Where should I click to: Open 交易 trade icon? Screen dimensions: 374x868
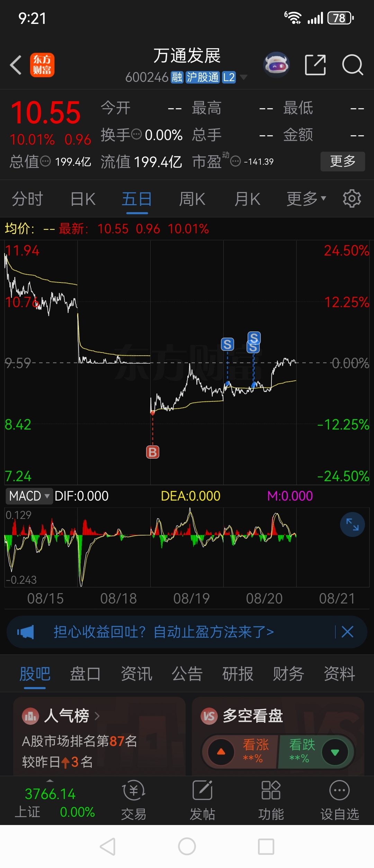click(x=134, y=790)
